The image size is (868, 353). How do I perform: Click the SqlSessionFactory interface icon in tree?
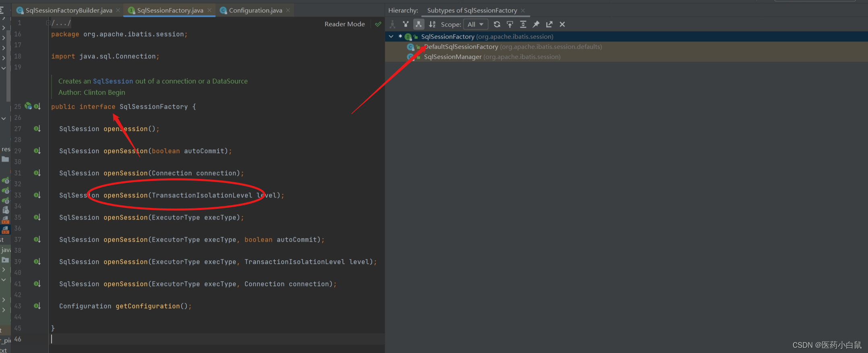tap(408, 37)
